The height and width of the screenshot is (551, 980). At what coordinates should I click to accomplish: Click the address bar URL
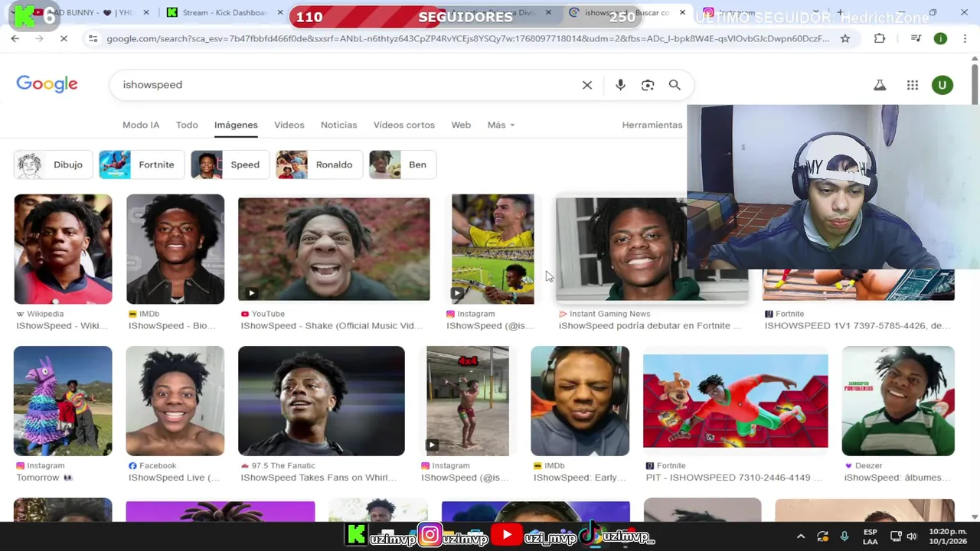pos(468,38)
